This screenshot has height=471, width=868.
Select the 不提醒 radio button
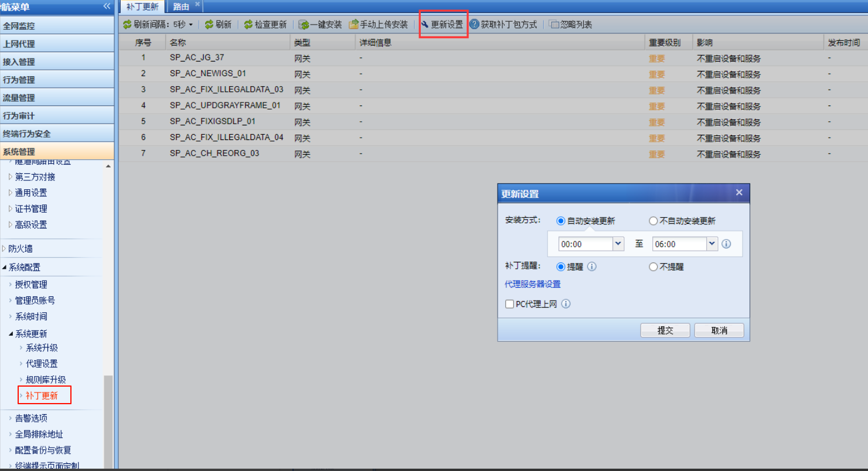653,267
